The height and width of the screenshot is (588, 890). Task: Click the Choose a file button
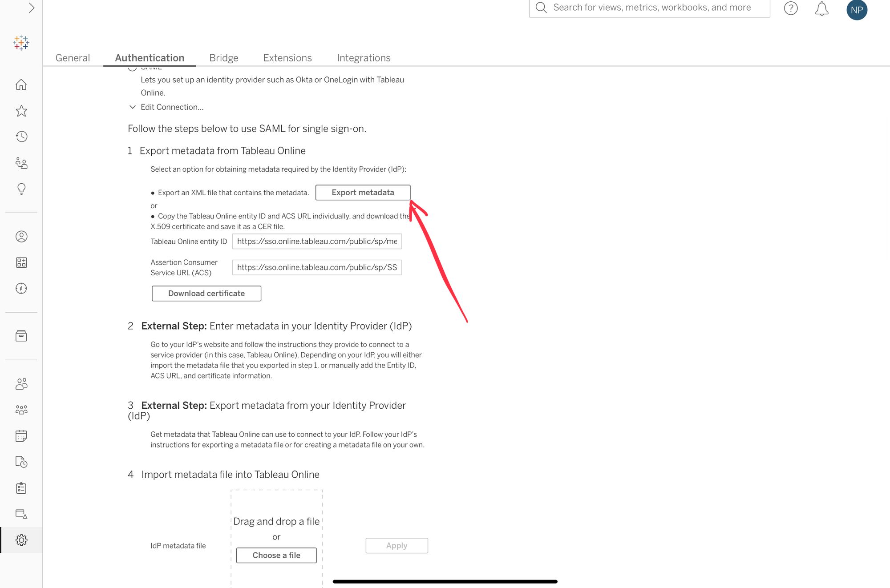coord(276,556)
